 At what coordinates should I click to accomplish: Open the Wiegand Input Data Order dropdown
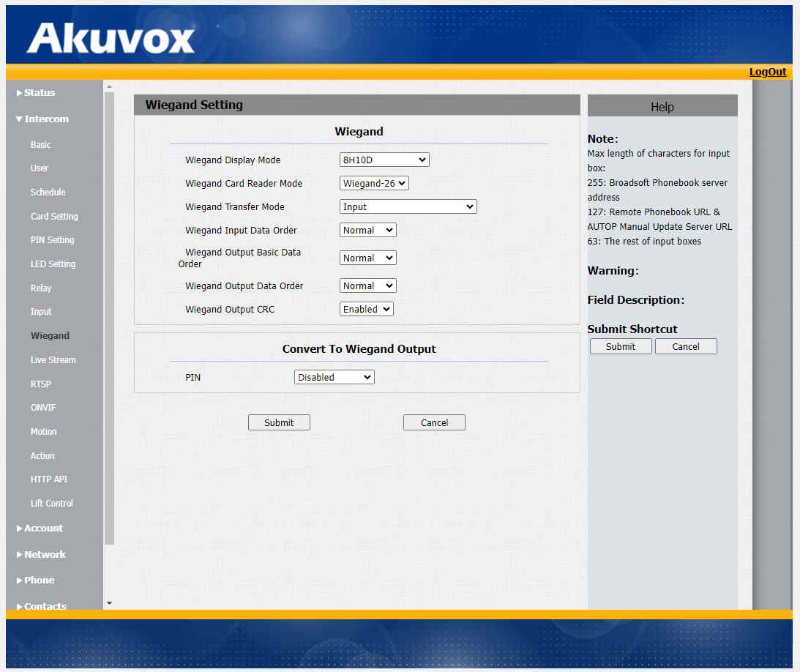tap(367, 229)
